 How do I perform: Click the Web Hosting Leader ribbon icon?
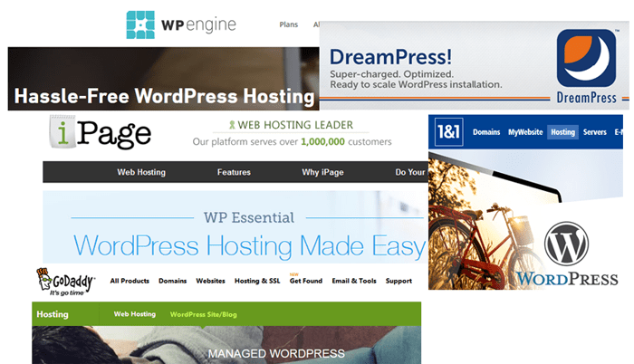pos(232,125)
